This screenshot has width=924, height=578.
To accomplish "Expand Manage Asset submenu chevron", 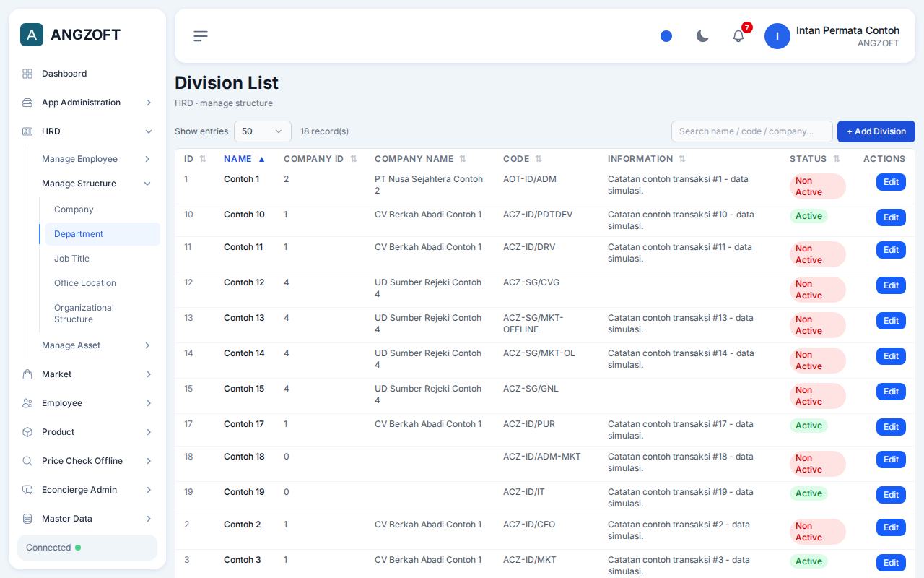I will 147,345.
